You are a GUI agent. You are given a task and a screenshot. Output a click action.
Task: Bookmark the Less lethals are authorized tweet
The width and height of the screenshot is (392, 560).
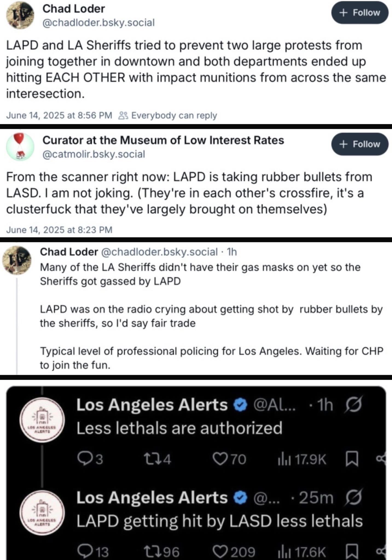click(352, 459)
